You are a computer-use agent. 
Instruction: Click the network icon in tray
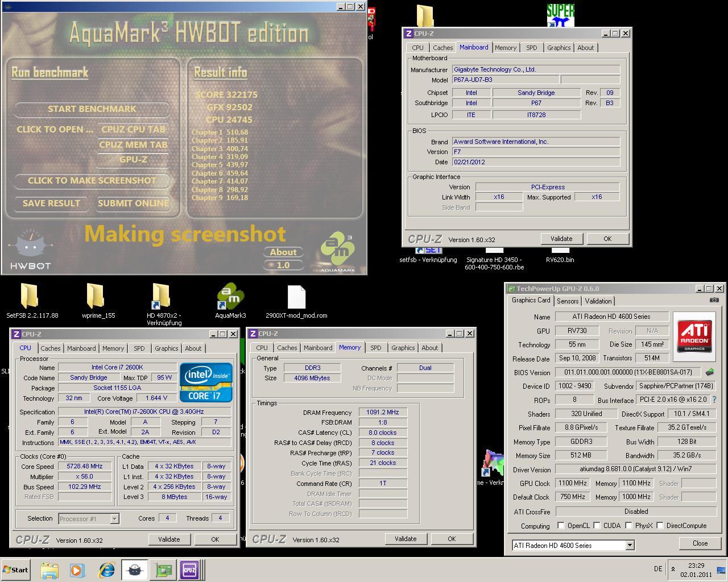720,570
